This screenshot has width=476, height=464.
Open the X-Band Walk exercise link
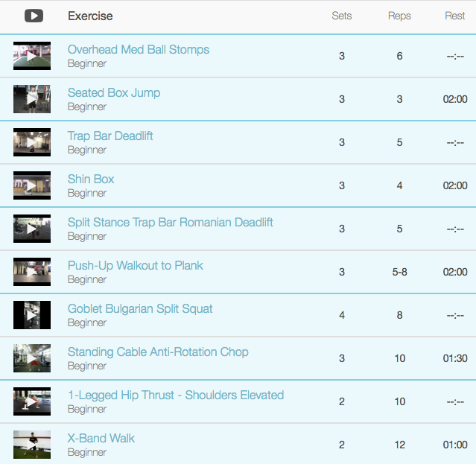101,438
